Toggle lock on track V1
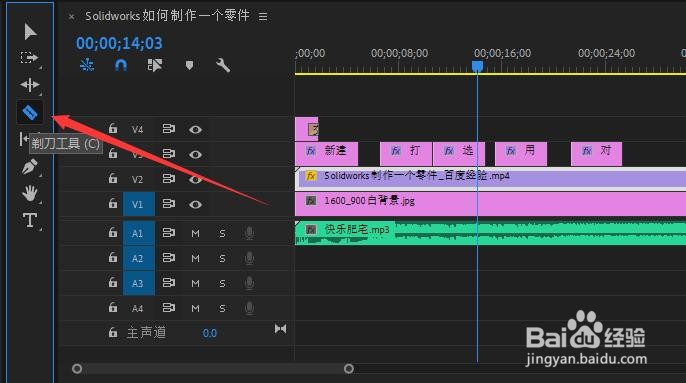 pyautogui.click(x=113, y=204)
